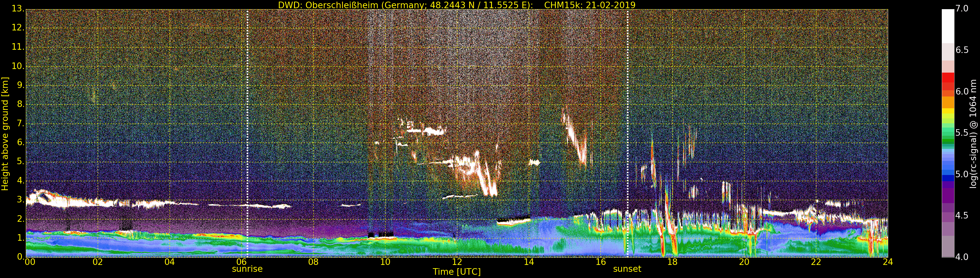
Task: Click the time axis tick label '00'
Action: click(30, 262)
